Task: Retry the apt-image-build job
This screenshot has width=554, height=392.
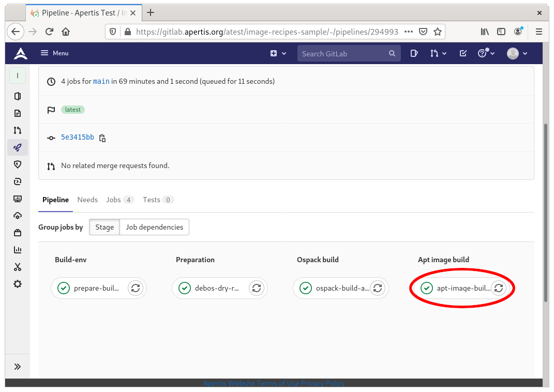Action: 499,288
